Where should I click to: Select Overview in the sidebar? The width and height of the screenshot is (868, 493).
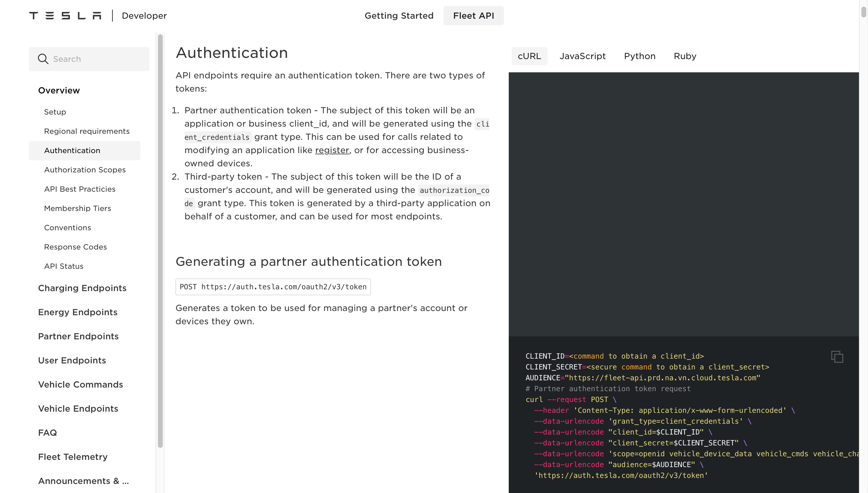59,90
